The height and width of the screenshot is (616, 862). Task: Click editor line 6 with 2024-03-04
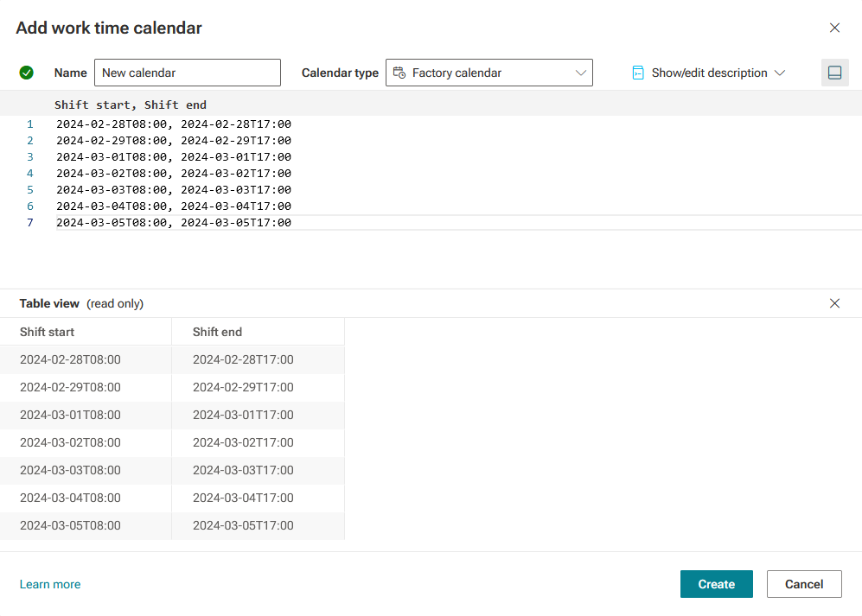(x=174, y=206)
